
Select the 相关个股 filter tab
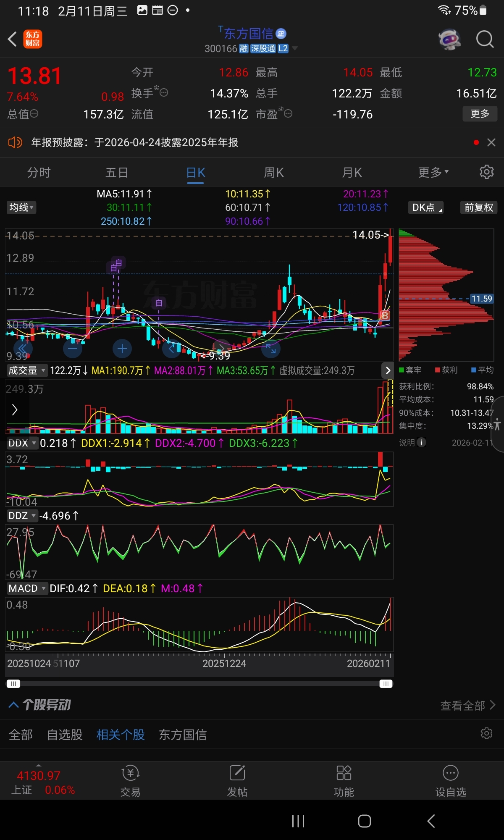[x=121, y=735]
